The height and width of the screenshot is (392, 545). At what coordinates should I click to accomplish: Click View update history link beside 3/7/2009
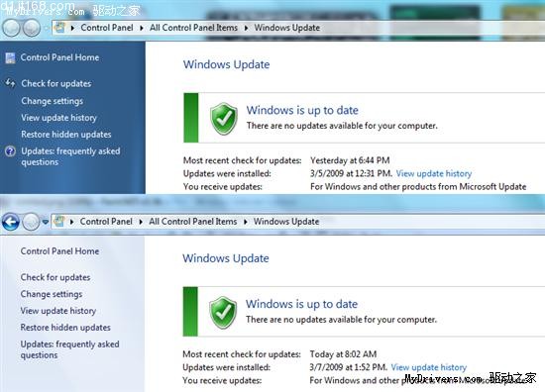click(428, 367)
